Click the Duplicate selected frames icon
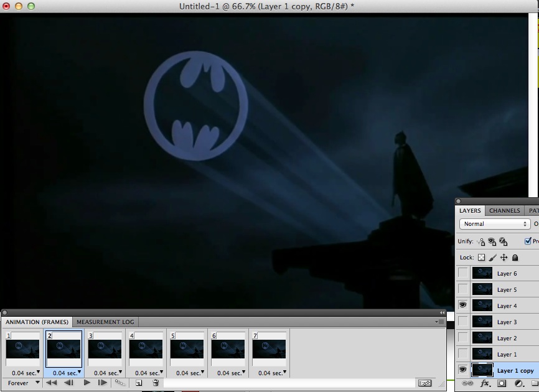 point(139,383)
